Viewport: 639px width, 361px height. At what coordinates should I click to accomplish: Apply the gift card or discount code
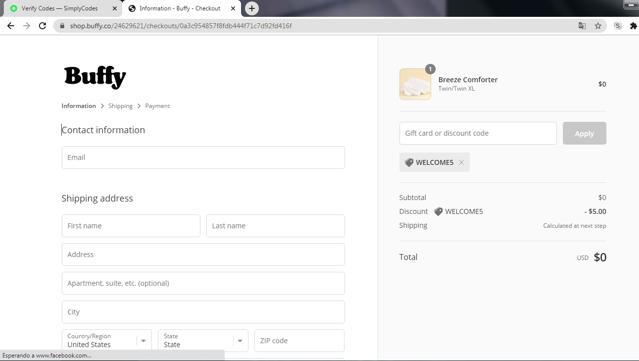584,133
